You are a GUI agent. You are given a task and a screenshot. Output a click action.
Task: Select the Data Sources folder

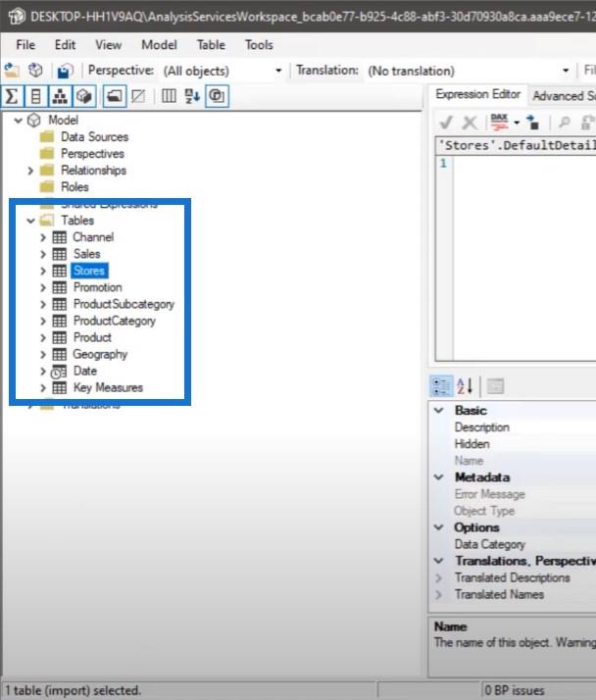tap(94, 137)
